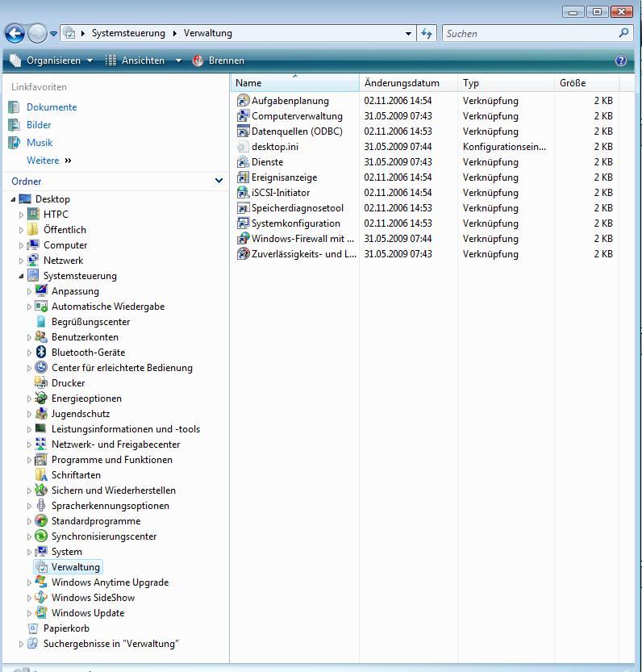Viewport: 642px width, 672px height.
Task: Open the address bar history dropdown
Action: [x=408, y=33]
